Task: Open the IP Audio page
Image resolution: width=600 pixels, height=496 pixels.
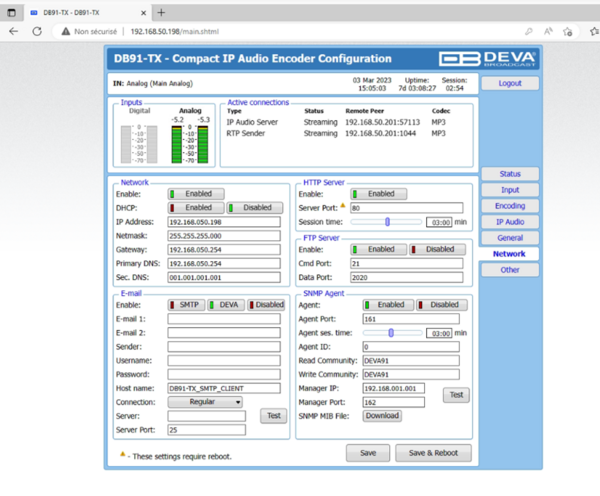Action: (510, 222)
